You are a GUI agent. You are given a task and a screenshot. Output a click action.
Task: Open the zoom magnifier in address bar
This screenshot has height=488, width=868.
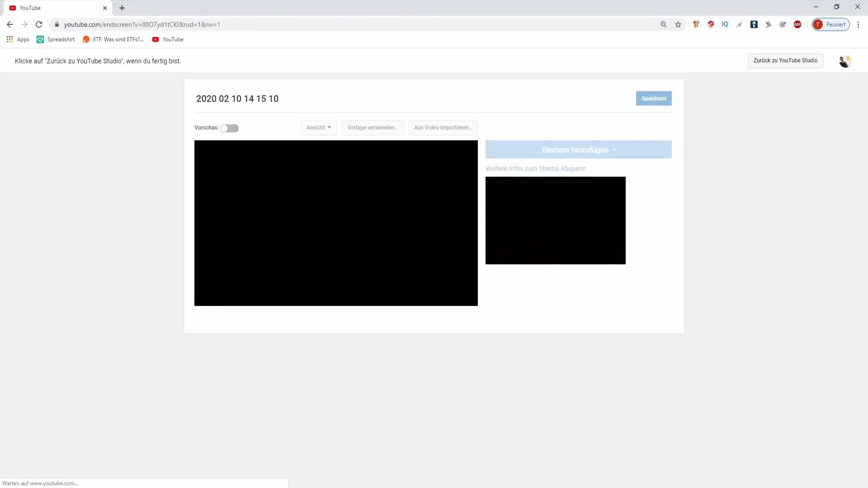pyautogui.click(x=663, y=24)
